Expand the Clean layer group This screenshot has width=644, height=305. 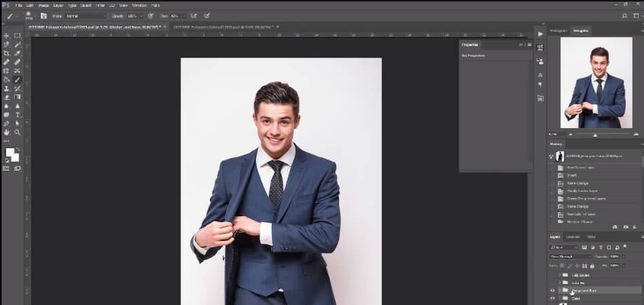[x=559, y=298]
